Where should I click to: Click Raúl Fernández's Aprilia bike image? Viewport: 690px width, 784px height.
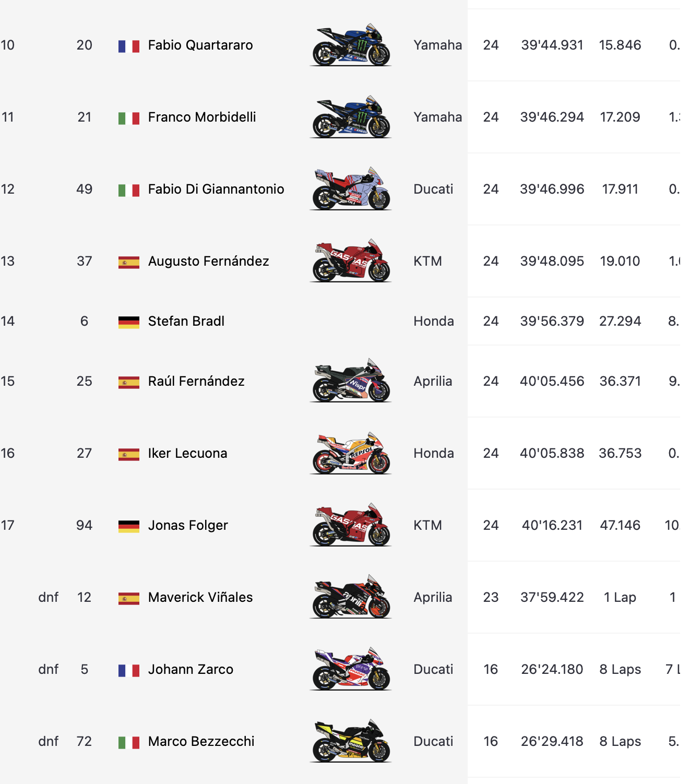pos(350,381)
